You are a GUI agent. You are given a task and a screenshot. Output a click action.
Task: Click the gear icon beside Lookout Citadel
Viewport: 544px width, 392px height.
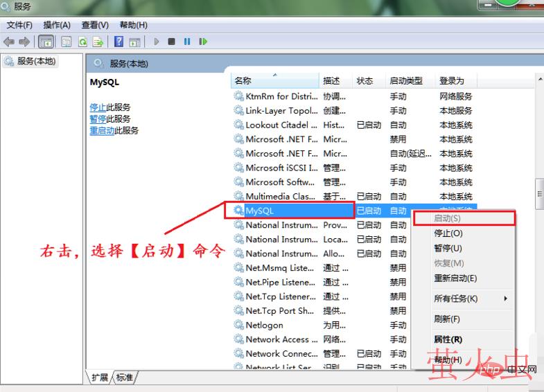[238, 125]
